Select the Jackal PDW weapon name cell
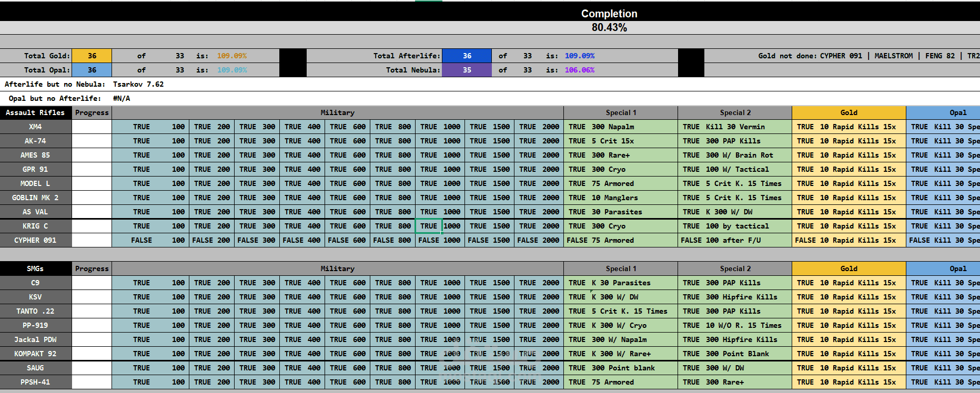 click(36, 339)
